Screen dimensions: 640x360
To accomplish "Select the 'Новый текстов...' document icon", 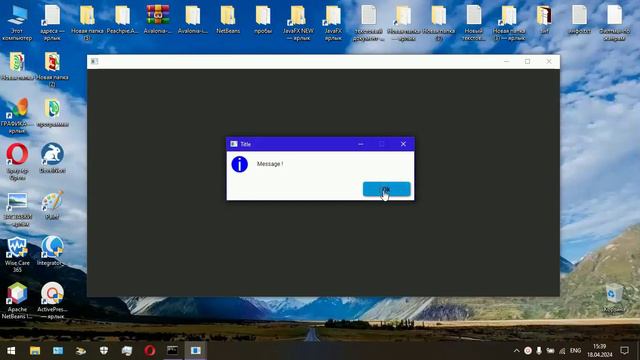I will point(474,22).
